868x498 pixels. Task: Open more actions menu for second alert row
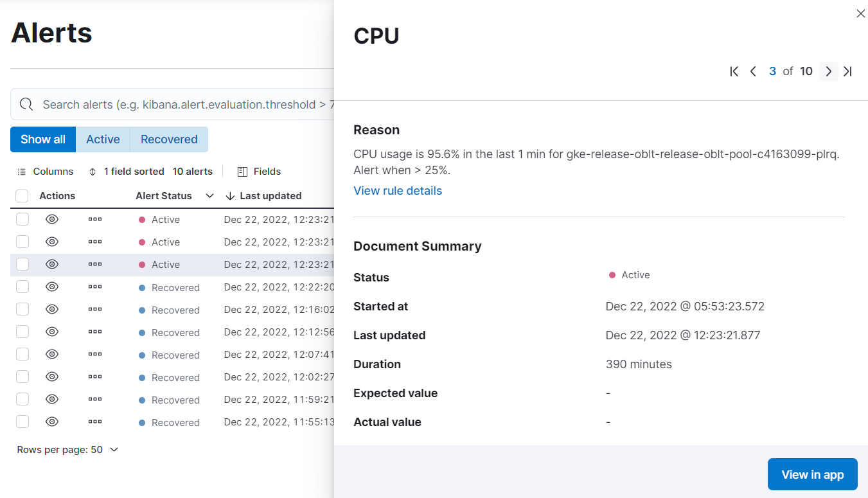click(95, 242)
